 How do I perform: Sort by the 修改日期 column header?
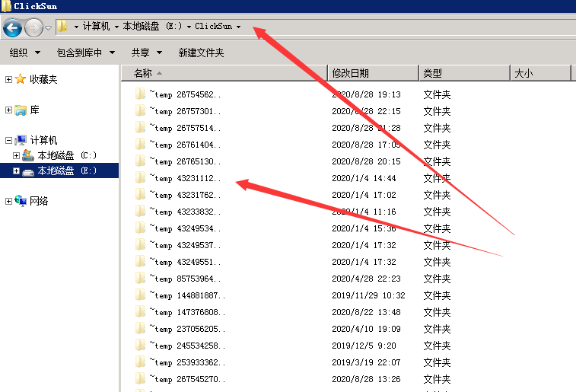(x=373, y=73)
